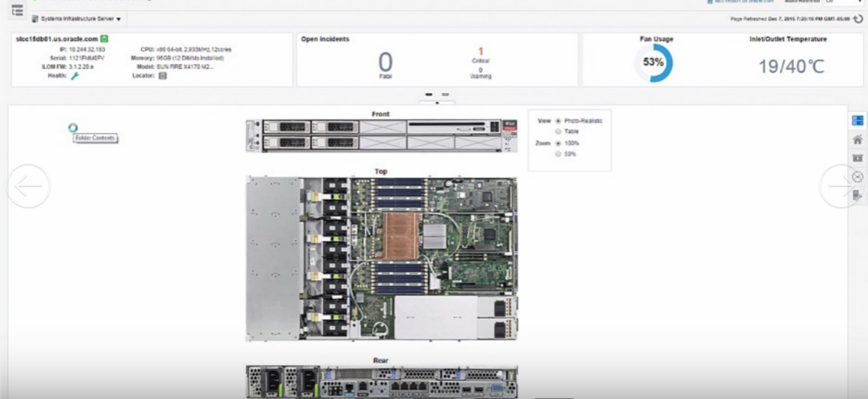Open the navigation tree icon at top left
The height and width of the screenshot is (399, 868).
point(17,10)
